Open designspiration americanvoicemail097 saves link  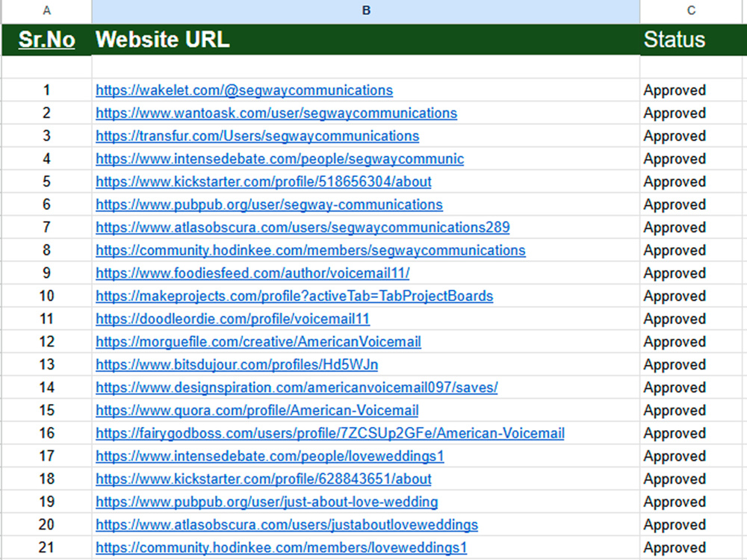297,387
